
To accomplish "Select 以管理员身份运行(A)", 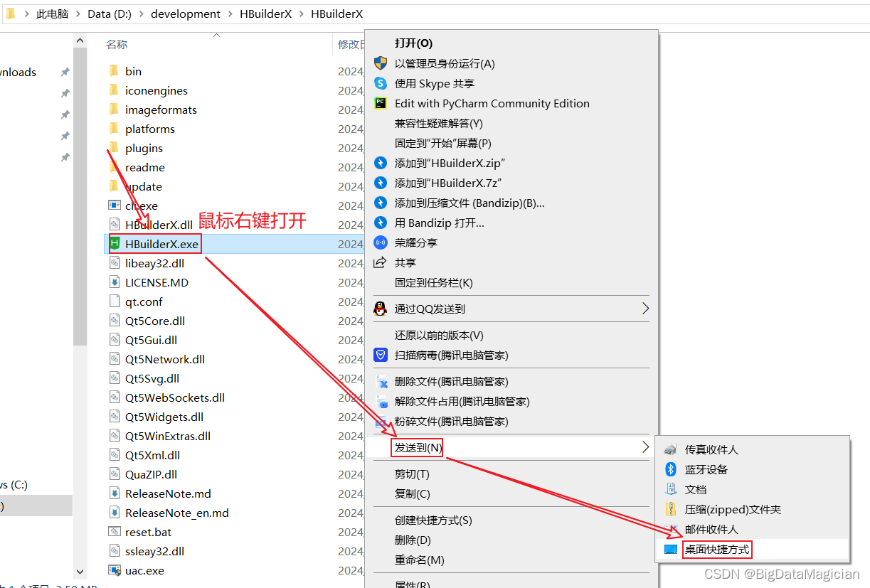I will (445, 63).
